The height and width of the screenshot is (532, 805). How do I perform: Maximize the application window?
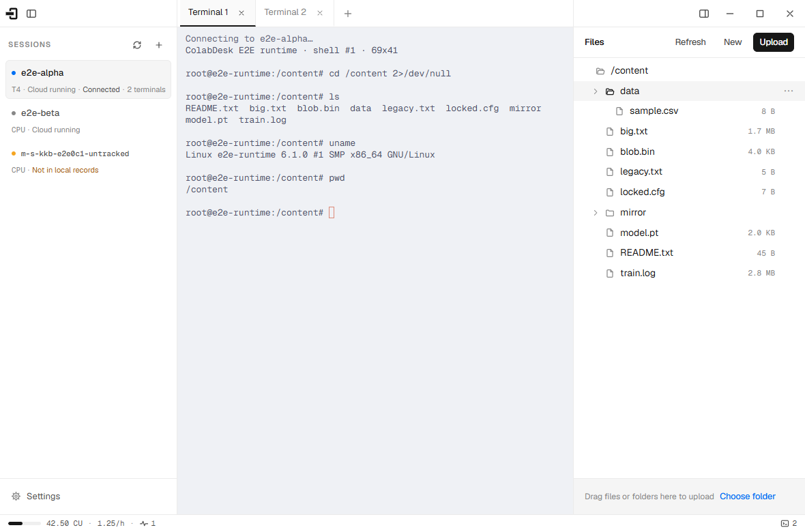[760, 14]
